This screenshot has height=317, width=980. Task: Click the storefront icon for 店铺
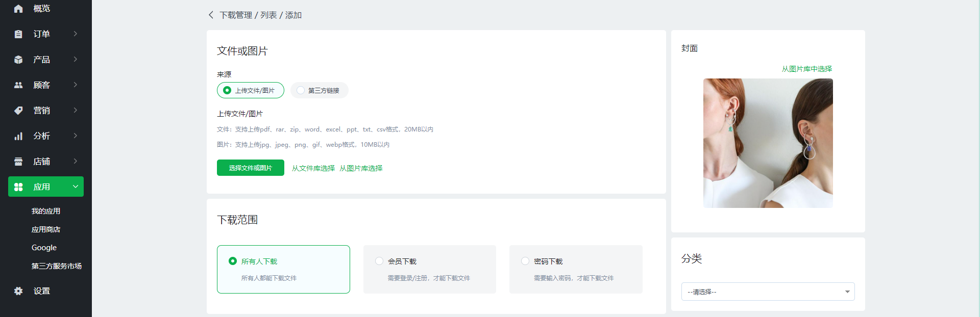pos(18,162)
